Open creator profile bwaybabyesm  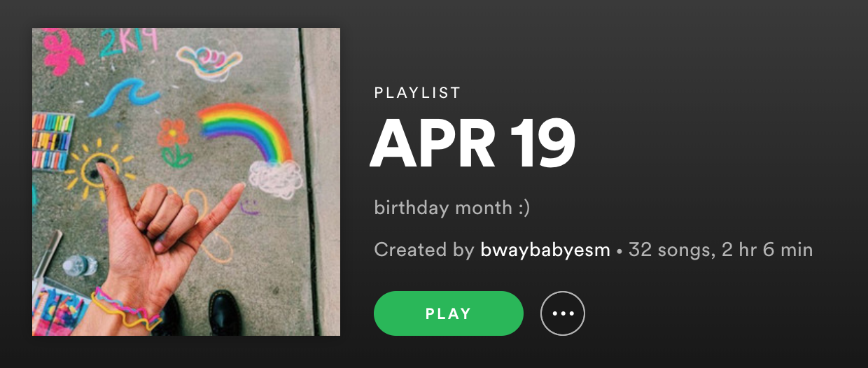pos(545,250)
